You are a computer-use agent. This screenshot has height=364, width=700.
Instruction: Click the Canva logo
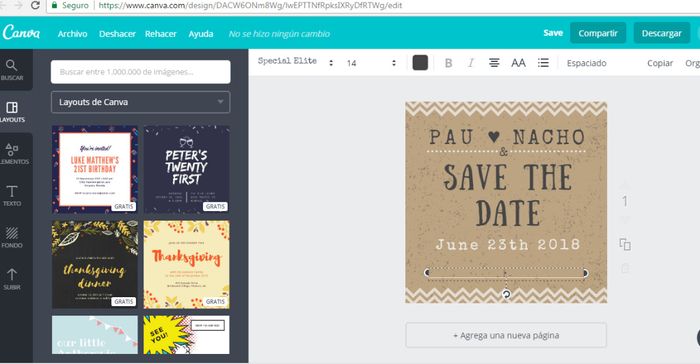21,33
